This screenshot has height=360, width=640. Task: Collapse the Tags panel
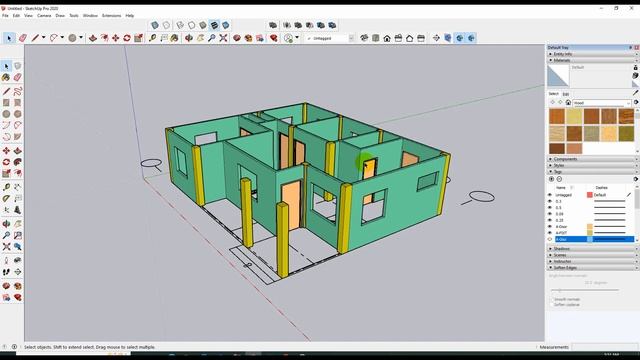(593, 172)
